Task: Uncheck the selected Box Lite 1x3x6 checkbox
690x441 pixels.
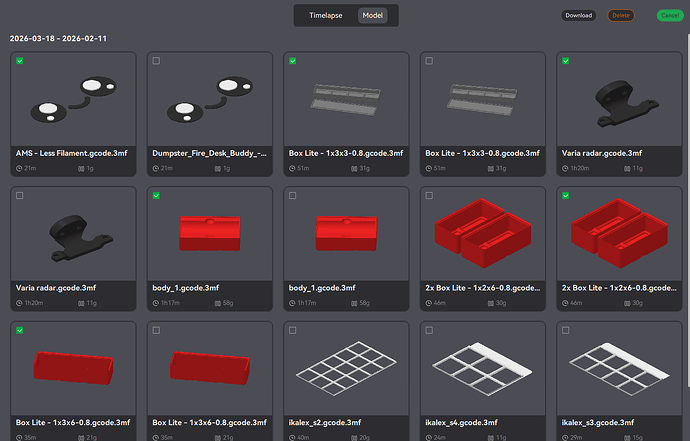Action: coord(20,330)
